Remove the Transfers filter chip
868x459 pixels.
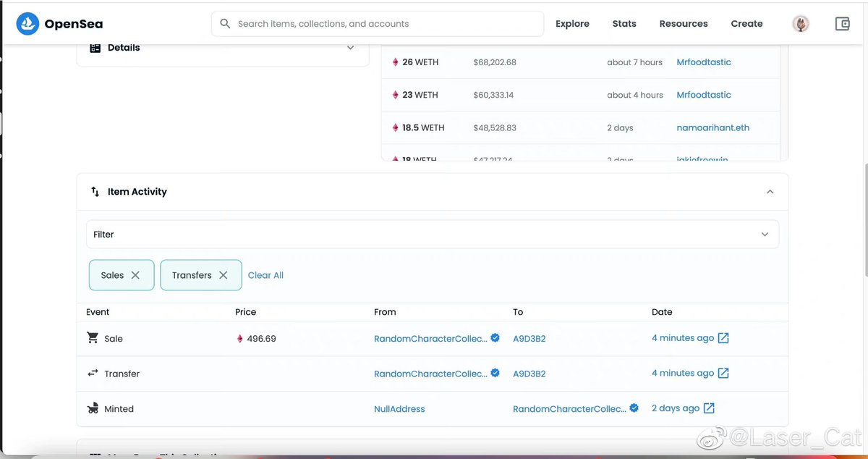pos(224,275)
